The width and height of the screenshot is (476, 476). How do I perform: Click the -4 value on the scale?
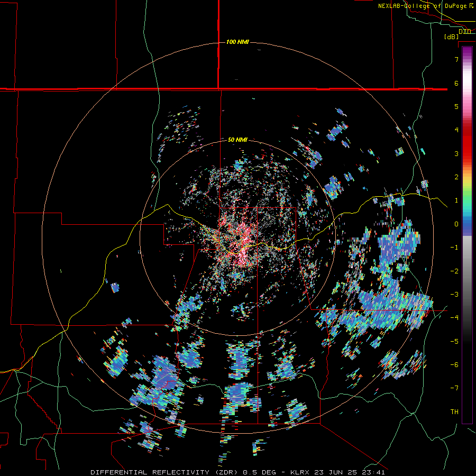pos(454,318)
